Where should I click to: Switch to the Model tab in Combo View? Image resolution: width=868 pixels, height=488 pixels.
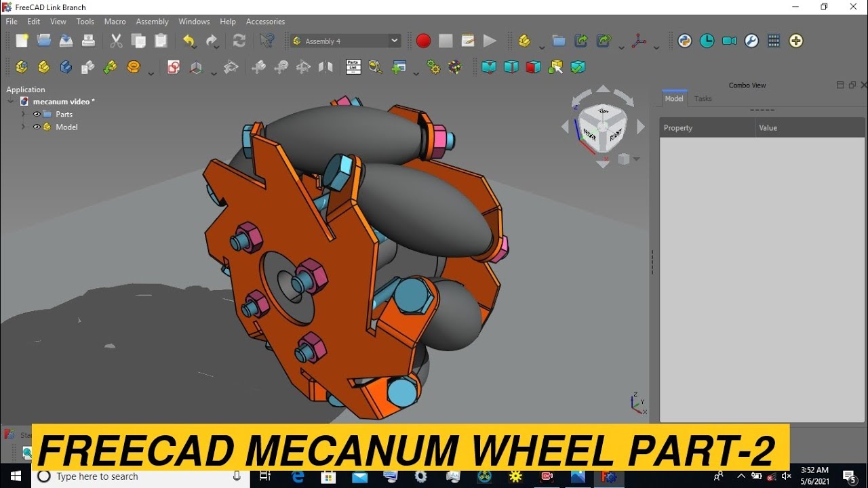tap(674, 98)
